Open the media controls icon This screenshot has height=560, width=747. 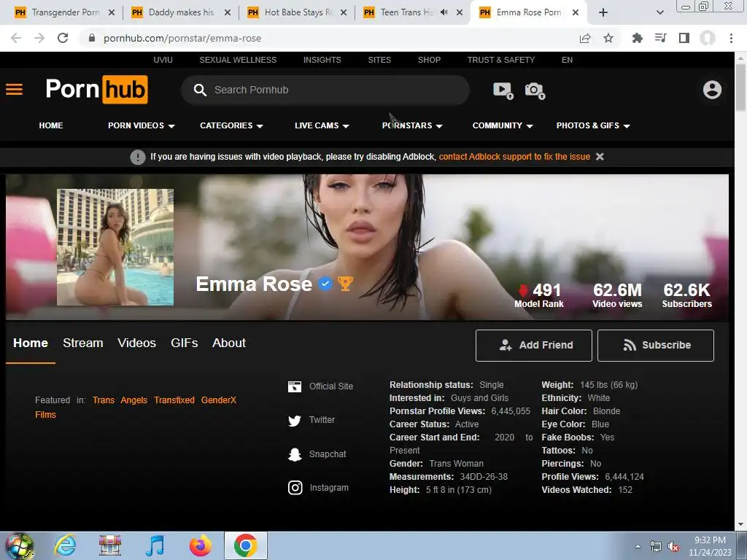661,38
